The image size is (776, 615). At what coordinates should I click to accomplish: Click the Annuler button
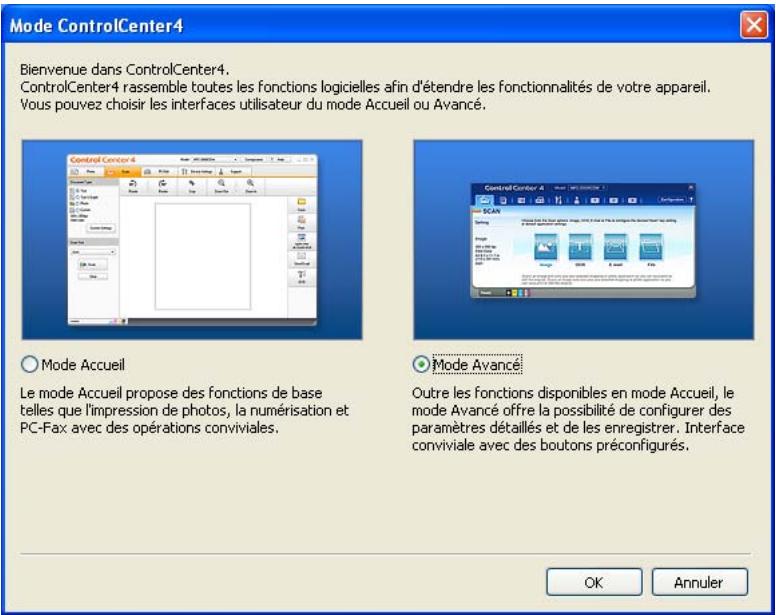699,582
